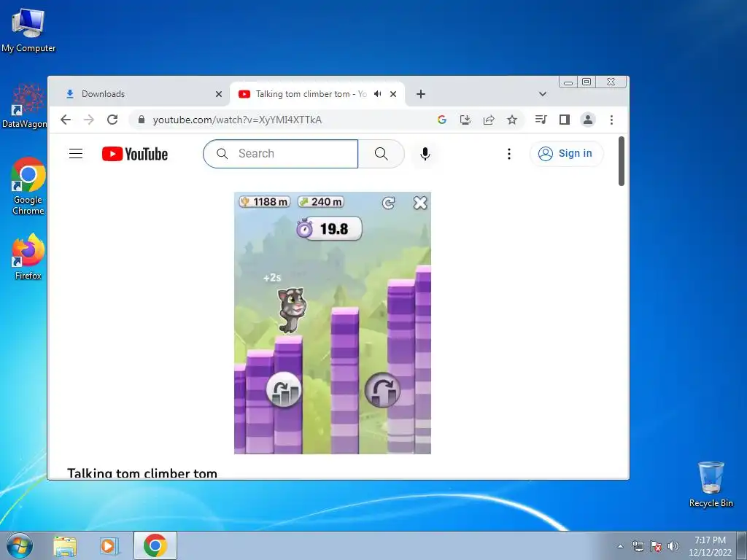747x560 pixels.
Task: Restore down the Chrome window
Action: coord(587,82)
